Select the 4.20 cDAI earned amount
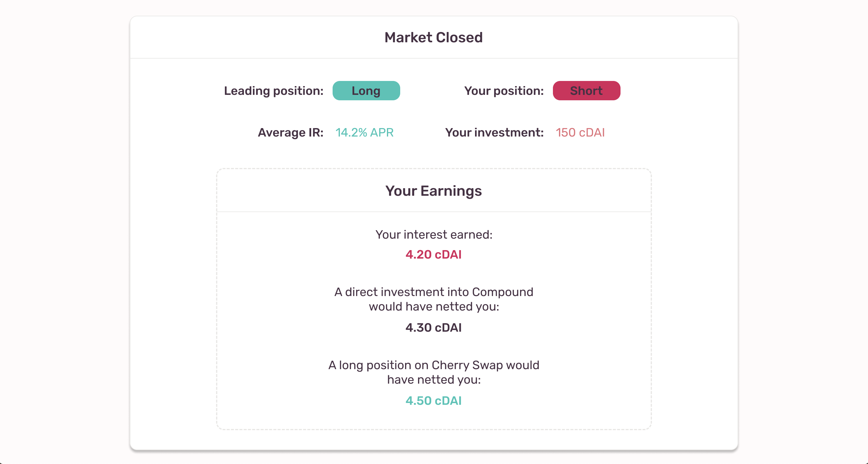868x464 pixels. tap(433, 254)
